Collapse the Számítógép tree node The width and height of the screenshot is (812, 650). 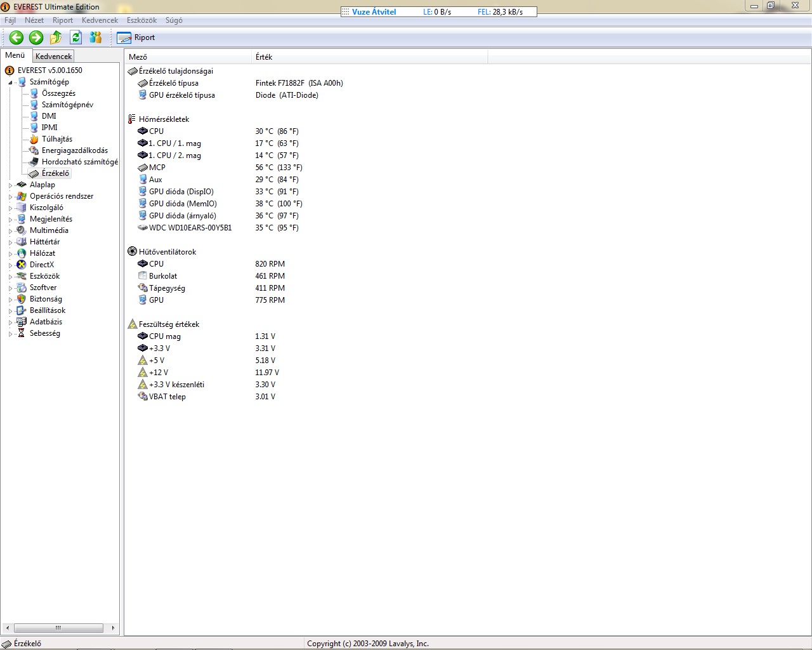point(10,83)
